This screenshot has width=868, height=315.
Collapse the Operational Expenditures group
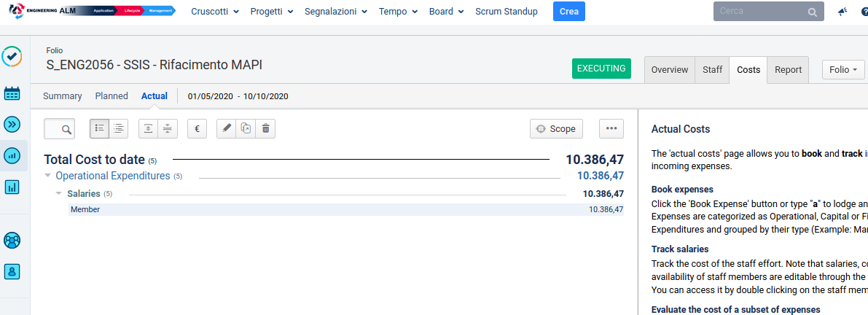point(48,176)
